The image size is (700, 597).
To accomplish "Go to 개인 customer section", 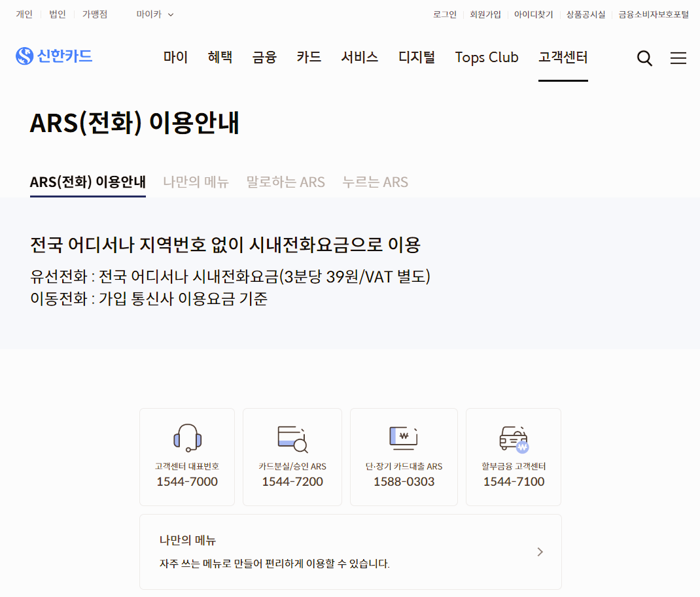I will coord(24,14).
